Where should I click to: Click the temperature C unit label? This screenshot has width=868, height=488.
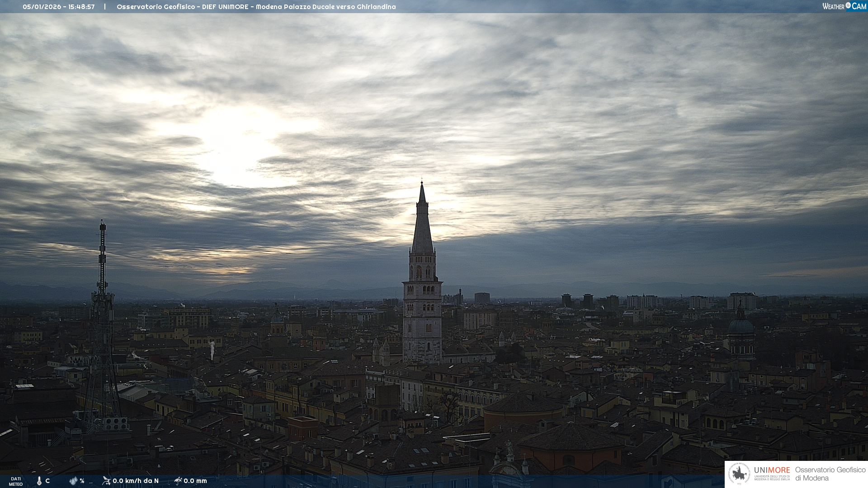pyautogui.click(x=47, y=481)
